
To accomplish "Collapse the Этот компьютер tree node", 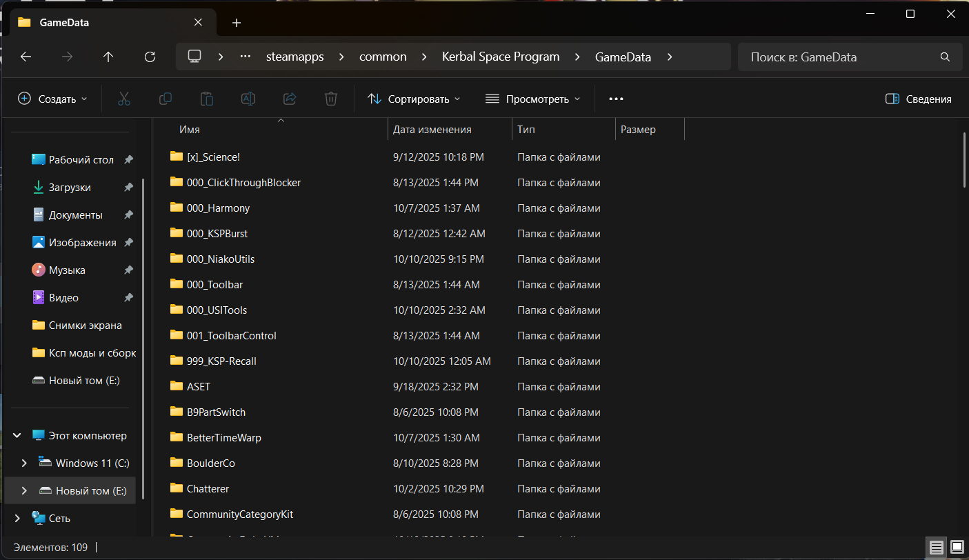I will [17, 436].
